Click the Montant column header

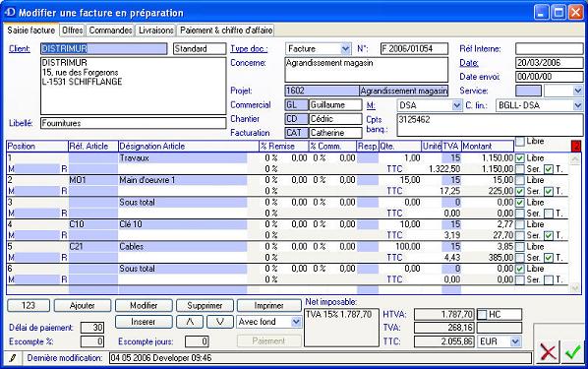[x=487, y=147]
